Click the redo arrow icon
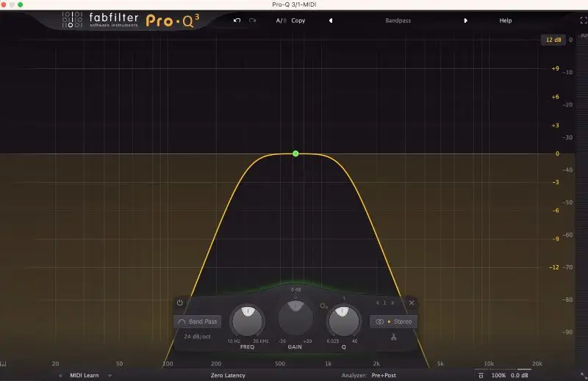The width and height of the screenshot is (588, 381). [254, 21]
